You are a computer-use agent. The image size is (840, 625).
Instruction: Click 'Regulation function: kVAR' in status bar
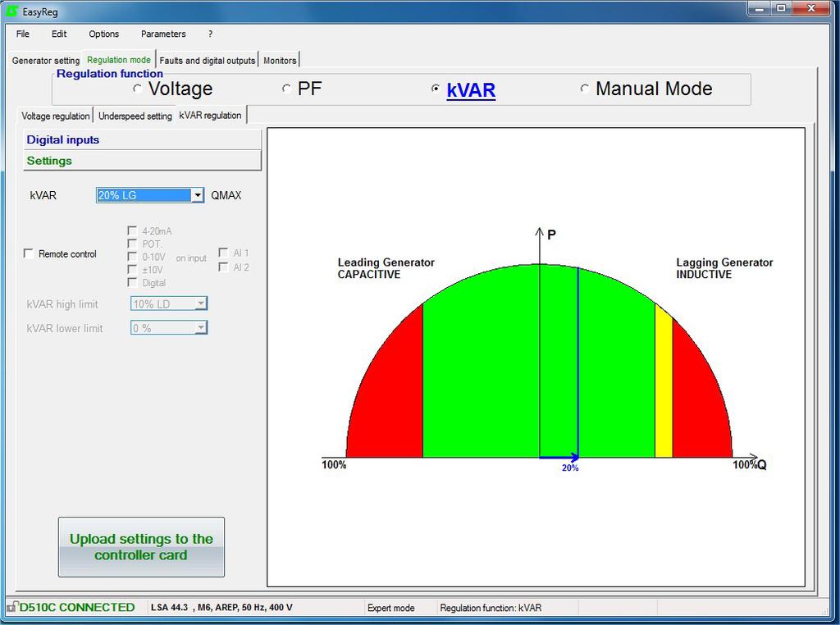491,608
